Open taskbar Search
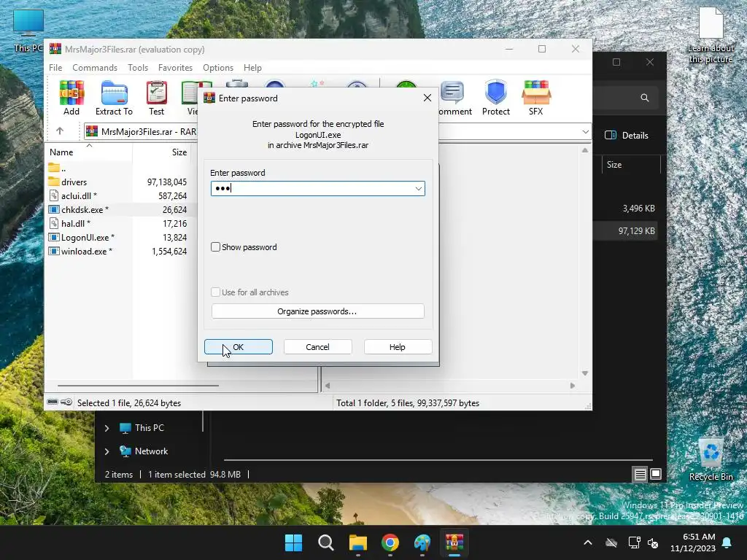The height and width of the screenshot is (560, 747). point(326,542)
